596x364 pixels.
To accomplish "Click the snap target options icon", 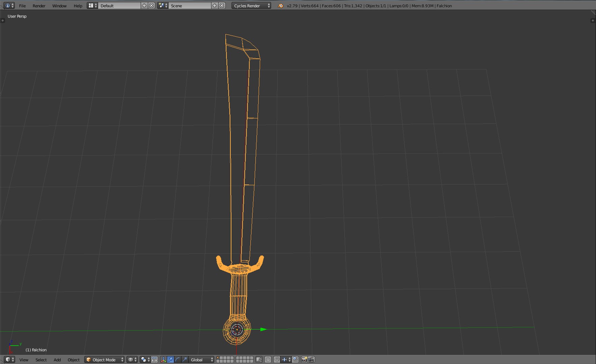I will coord(295,360).
